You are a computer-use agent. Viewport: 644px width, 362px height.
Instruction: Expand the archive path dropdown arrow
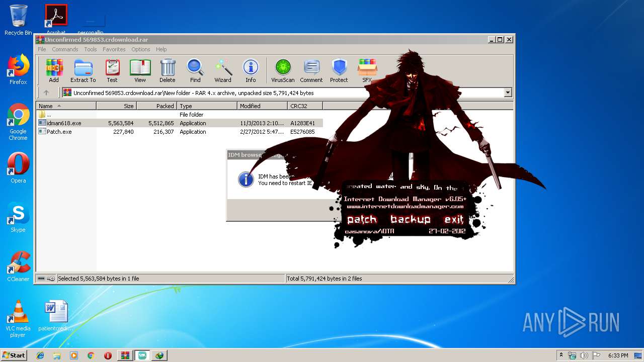coord(508,93)
